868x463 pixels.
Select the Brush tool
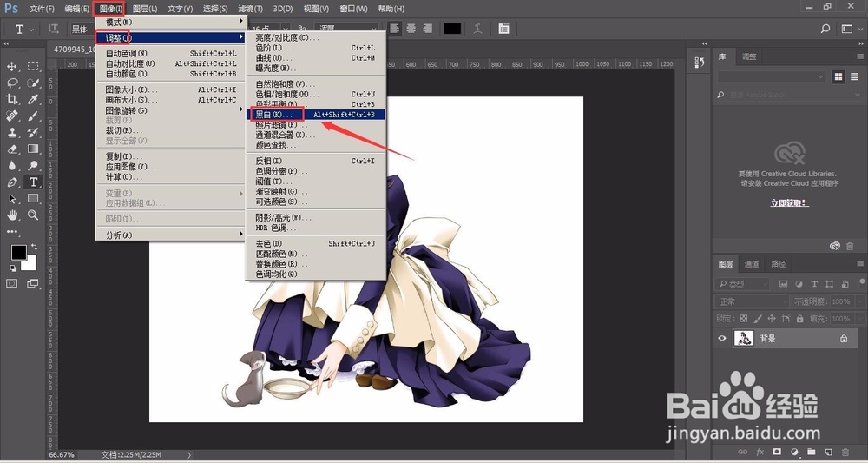pos(33,116)
